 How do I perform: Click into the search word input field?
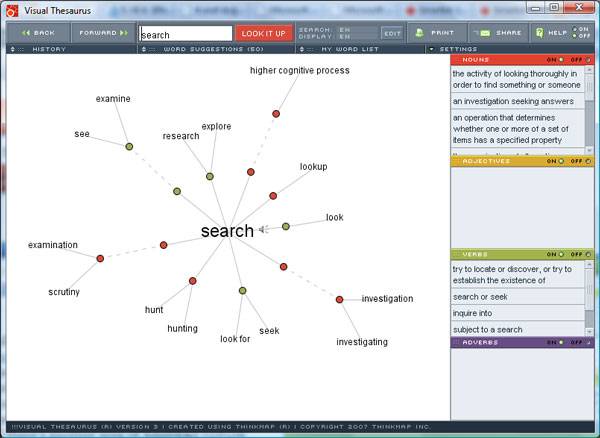185,34
